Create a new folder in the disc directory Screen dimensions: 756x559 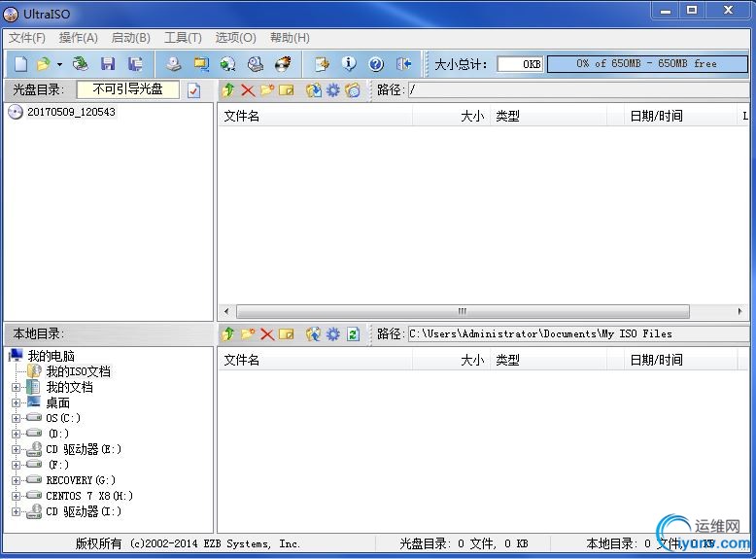click(x=267, y=89)
